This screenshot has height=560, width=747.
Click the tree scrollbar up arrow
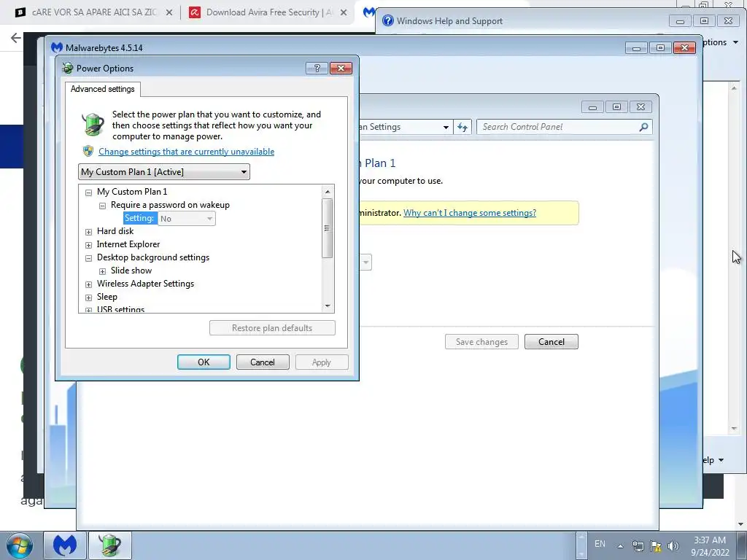pyautogui.click(x=328, y=192)
